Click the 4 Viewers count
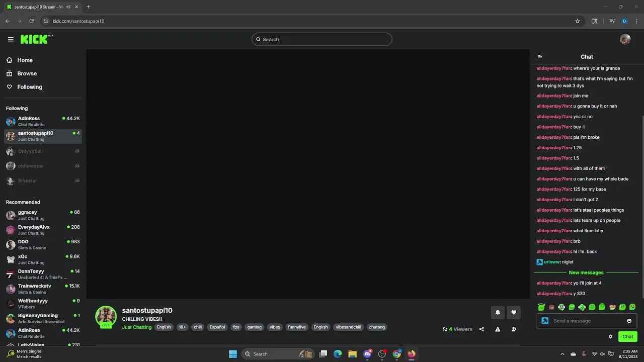This screenshot has width=644, height=362. [457, 329]
